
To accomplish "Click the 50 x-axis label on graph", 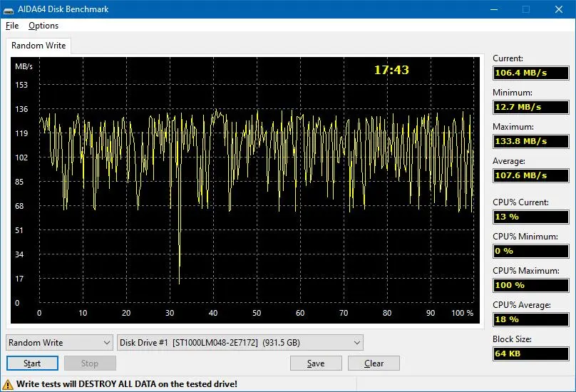I will click(x=257, y=313).
